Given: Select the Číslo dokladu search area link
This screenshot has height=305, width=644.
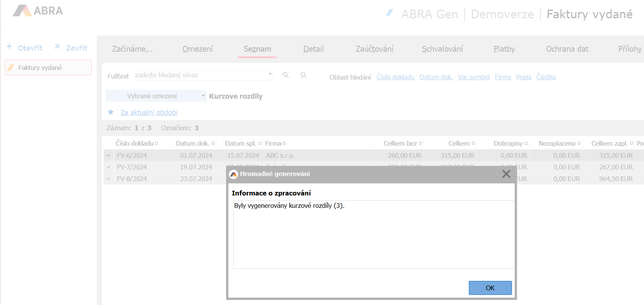Looking at the screenshot, I should tap(395, 77).
